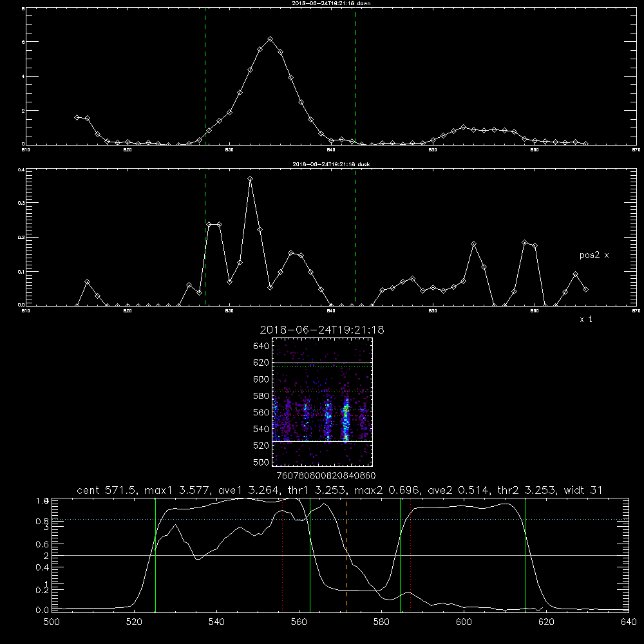Click the upper white horizontal line in spectrogram

click(323, 363)
